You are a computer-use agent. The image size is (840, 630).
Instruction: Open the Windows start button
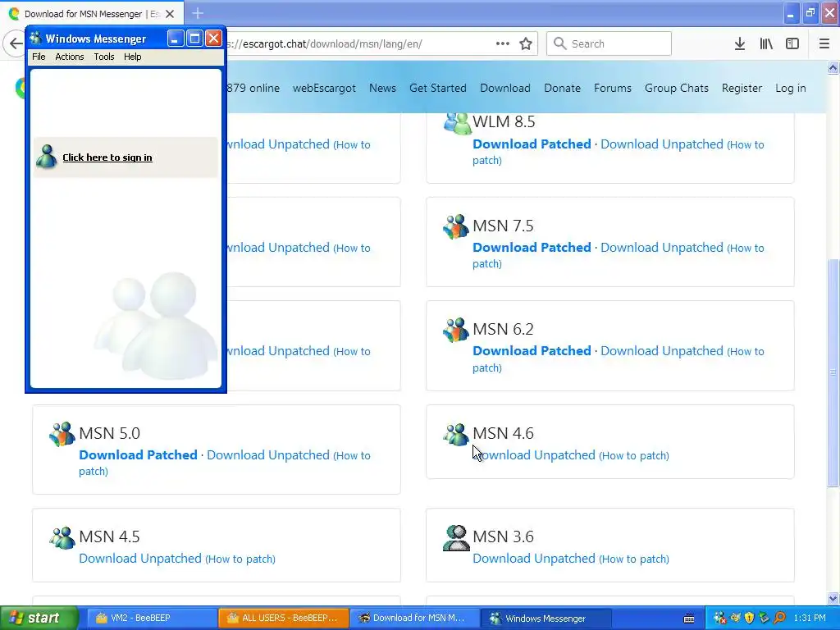39,619
